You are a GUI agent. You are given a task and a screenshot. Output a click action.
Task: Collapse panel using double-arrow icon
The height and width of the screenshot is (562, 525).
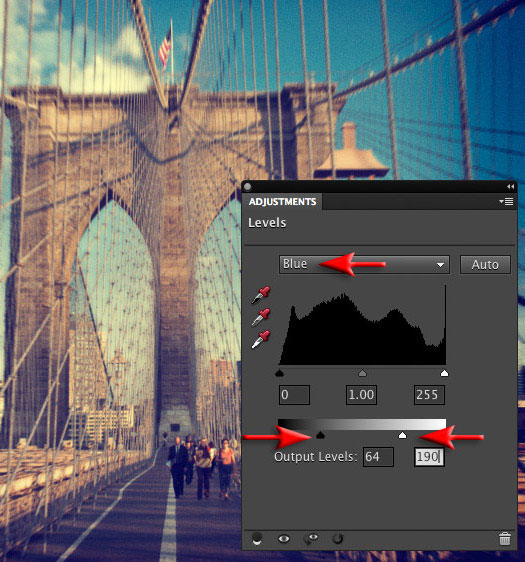coord(511,186)
